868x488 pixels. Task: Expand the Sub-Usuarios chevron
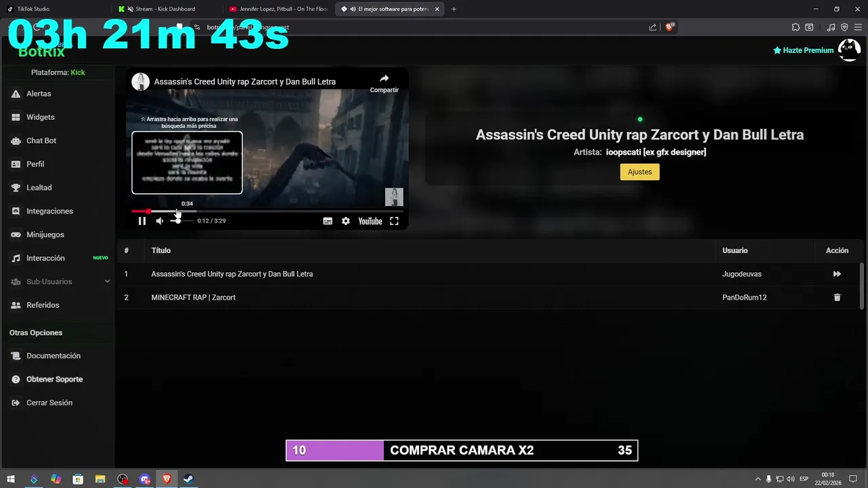[x=107, y=281]
